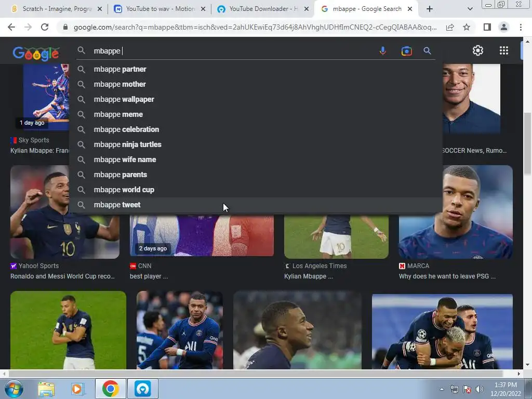Screen dimensions: 532x399
Task: Open Google Lens image search camera icon
Action: (406, 51)
